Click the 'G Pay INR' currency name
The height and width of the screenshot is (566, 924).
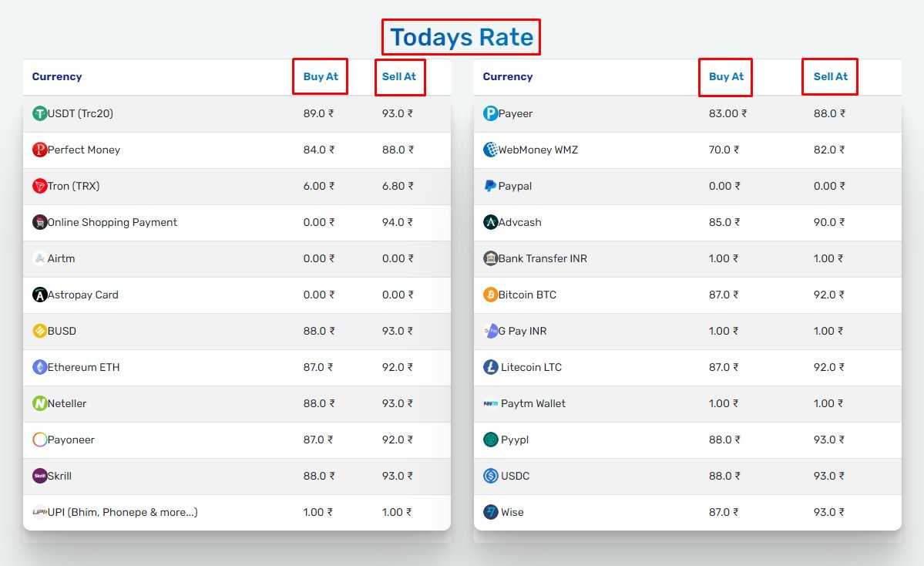[522, 331]
